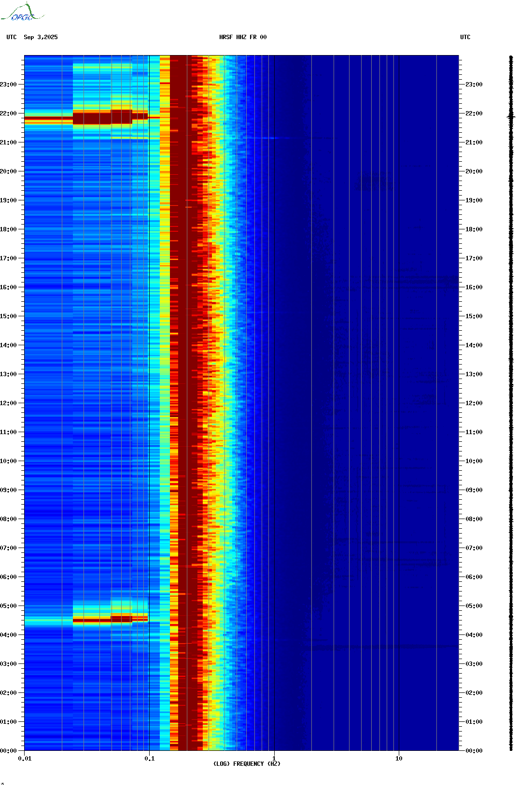
Task: Click '13:00' on the right time axis
Action: tap(474, 374)
